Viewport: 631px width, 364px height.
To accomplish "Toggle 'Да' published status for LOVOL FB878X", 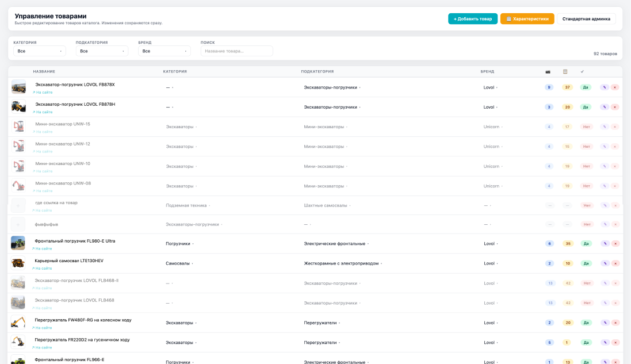I will point(586,87).
